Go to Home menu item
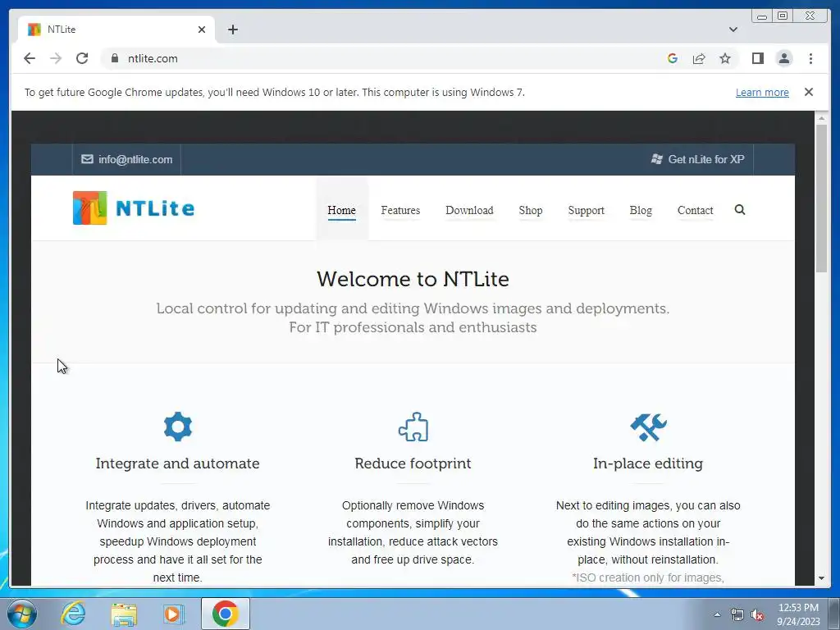 pyautogui.click(x=342, y=211)
